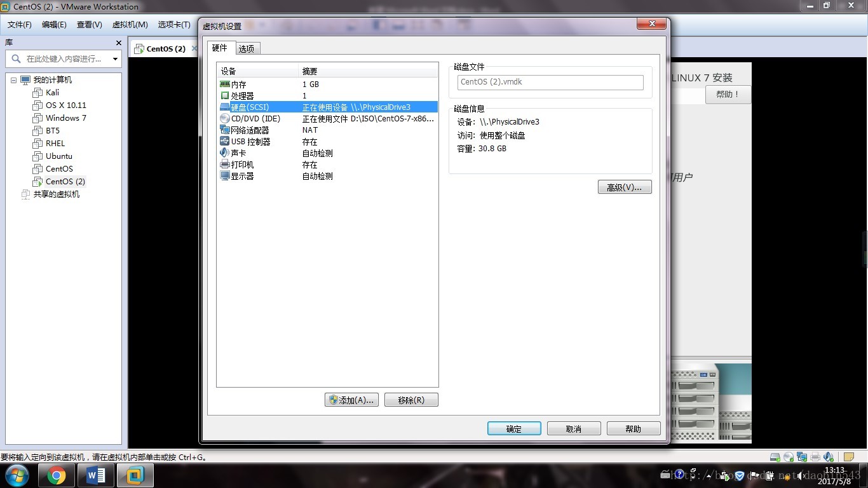Click the 帮助 button in settings dialog
The image size is (868, 488).
(634, 429)
